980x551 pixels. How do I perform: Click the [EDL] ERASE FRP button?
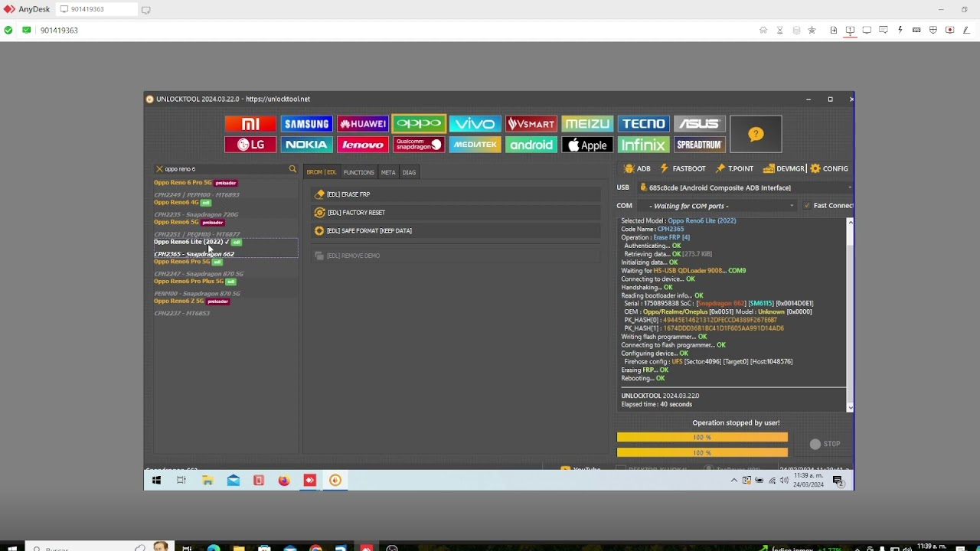pyautogui.click(x=348, y=194)
